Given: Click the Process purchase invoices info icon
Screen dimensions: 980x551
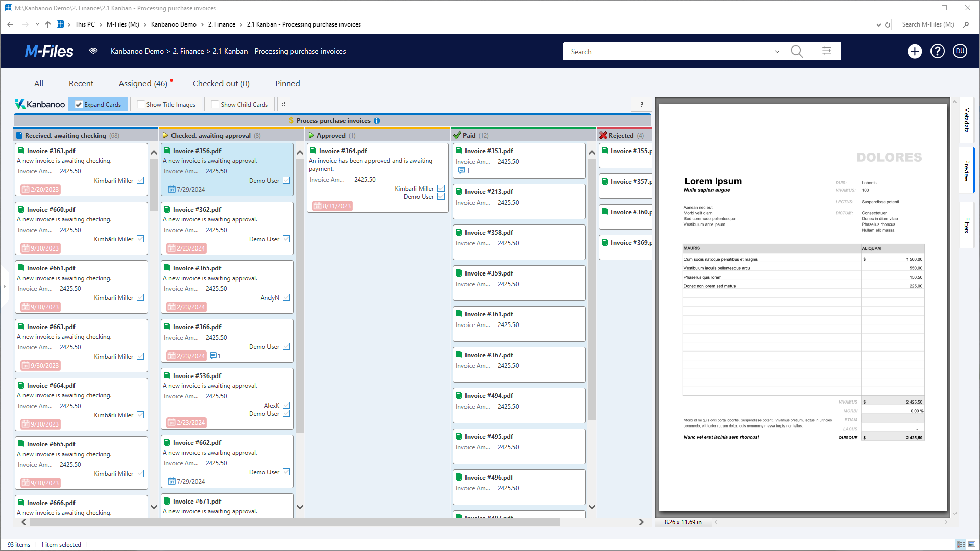Looking at the screenshot, I should [x=377, y=121].
